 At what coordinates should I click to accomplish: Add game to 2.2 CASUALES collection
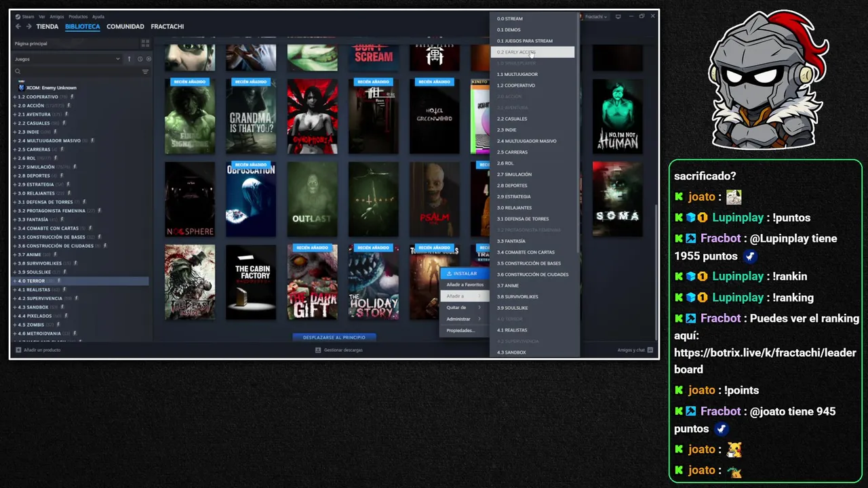[x=532, y=119]
